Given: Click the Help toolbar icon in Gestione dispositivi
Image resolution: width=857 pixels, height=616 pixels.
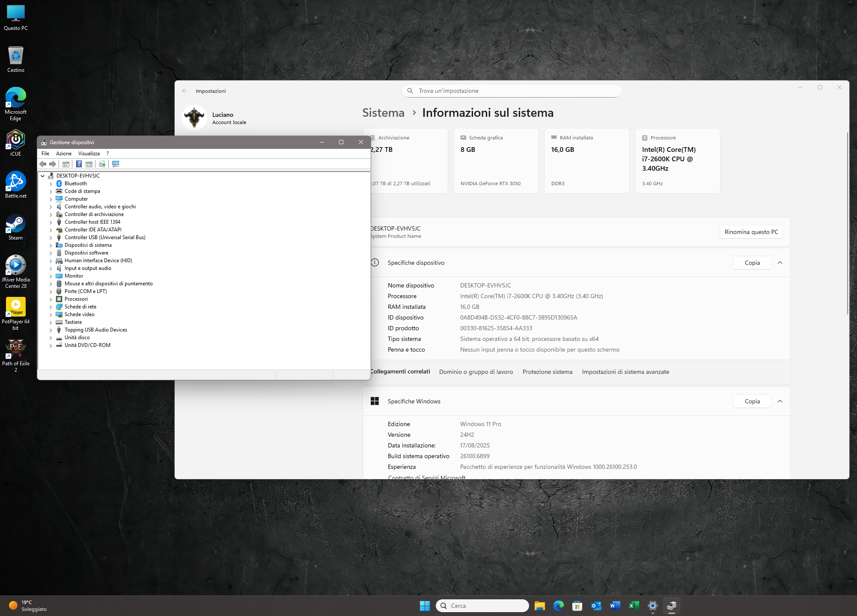Looking at the screenshot, I should (x=79, y=164).
